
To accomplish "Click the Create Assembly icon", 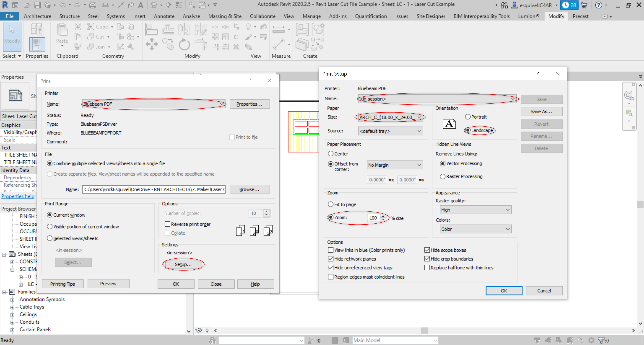I will tap(302, 29).
